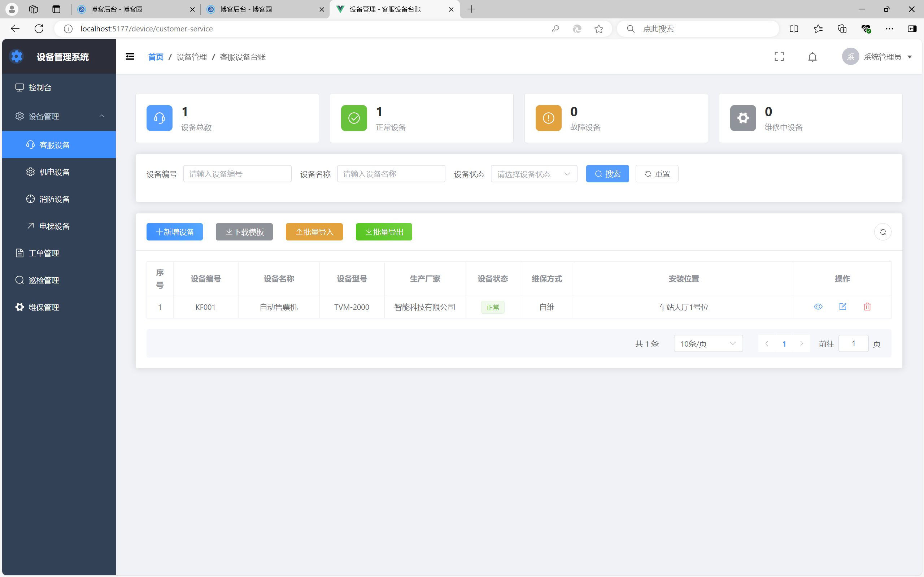
Task: Click the table refresh icon
Action: pos(882,232)
